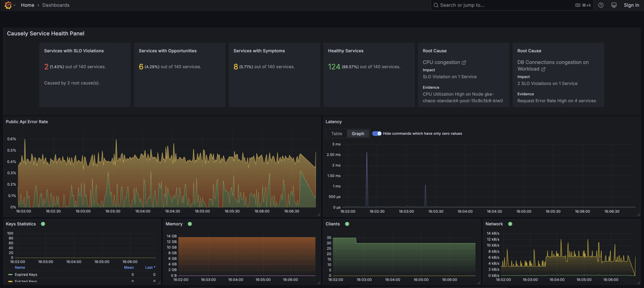Click the Sign in button
This screenshot has width=644, height=288.
(631, 5)
